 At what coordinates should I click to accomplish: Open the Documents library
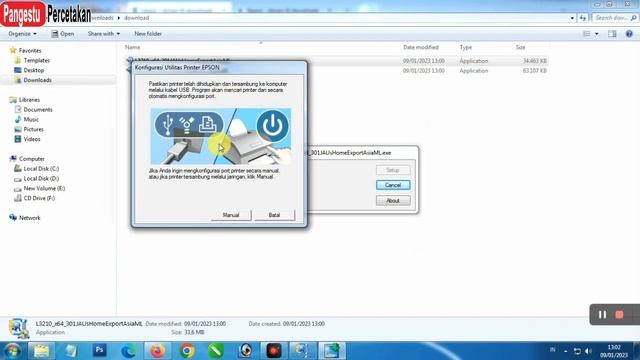click(x=38, y=110)
